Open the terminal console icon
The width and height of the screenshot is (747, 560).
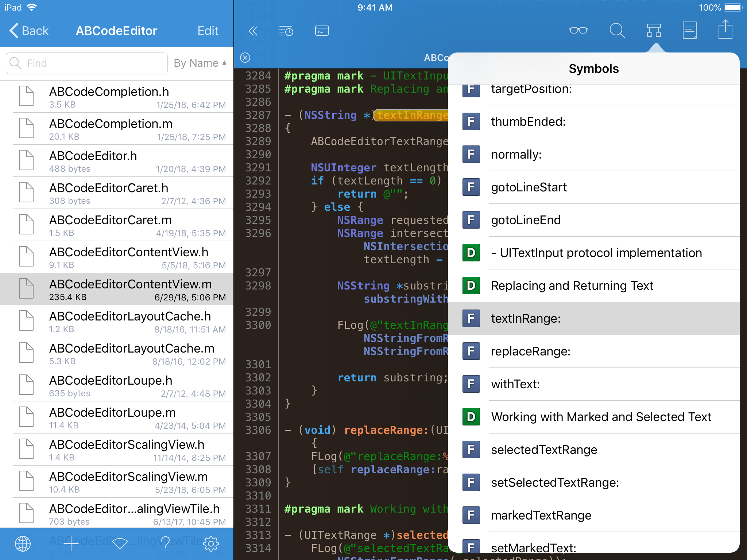click(321, 31)
